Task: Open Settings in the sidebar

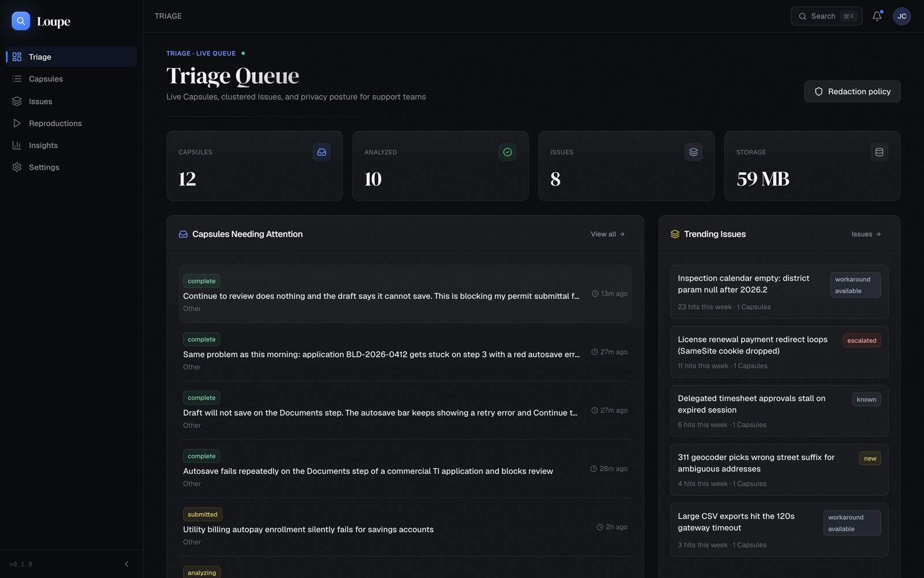Action: coord(71,167)
